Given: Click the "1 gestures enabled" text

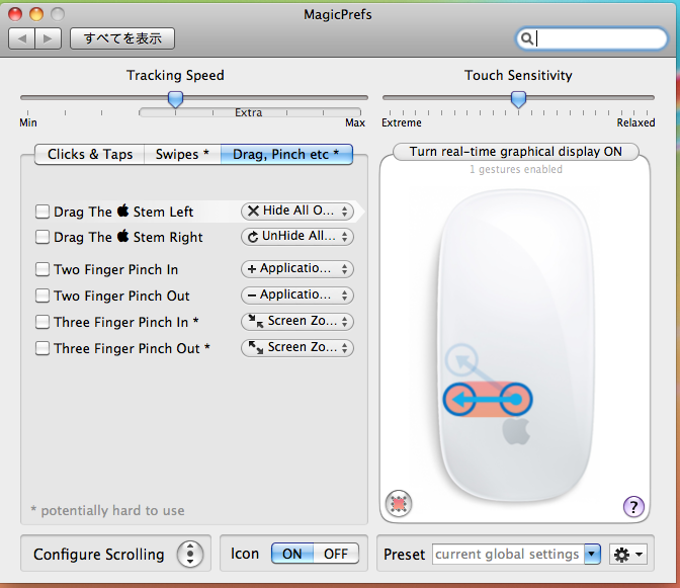Looking at the screenshot, I should pos(516,170).
